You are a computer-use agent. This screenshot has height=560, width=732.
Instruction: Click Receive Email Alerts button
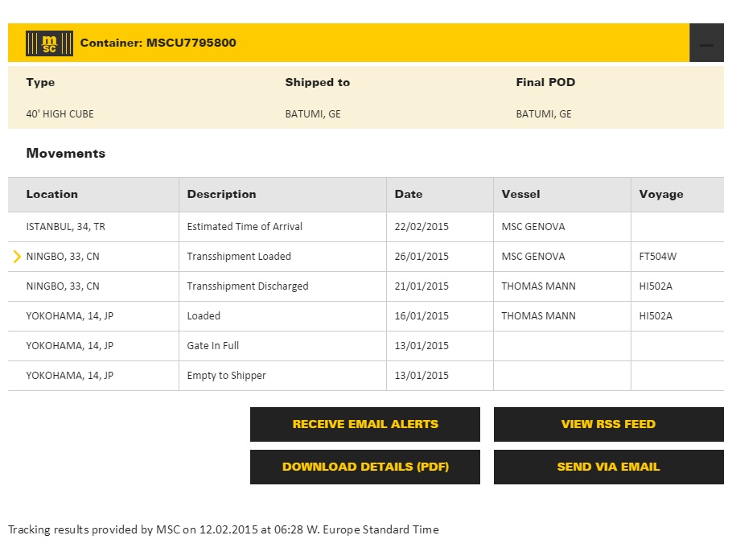[365, 425]
